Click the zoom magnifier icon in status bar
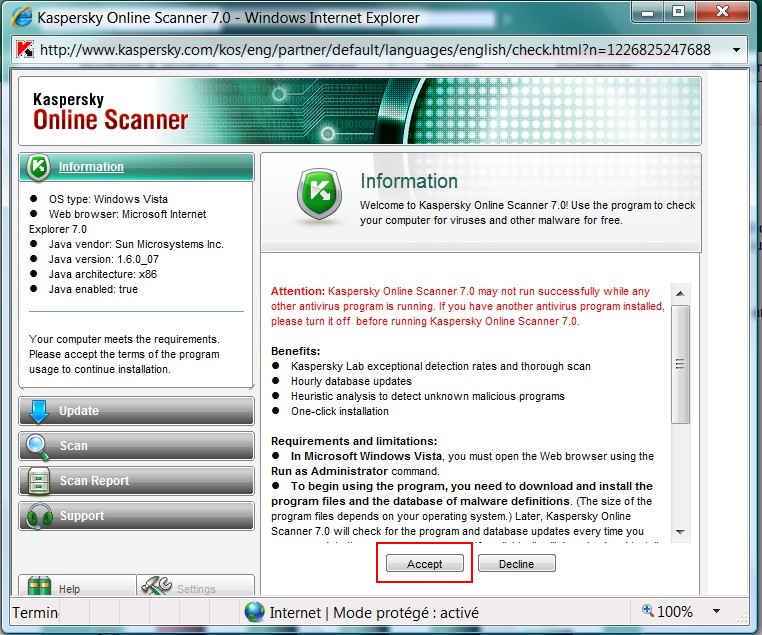Viewport: 762px width, 635px height. 647,610
